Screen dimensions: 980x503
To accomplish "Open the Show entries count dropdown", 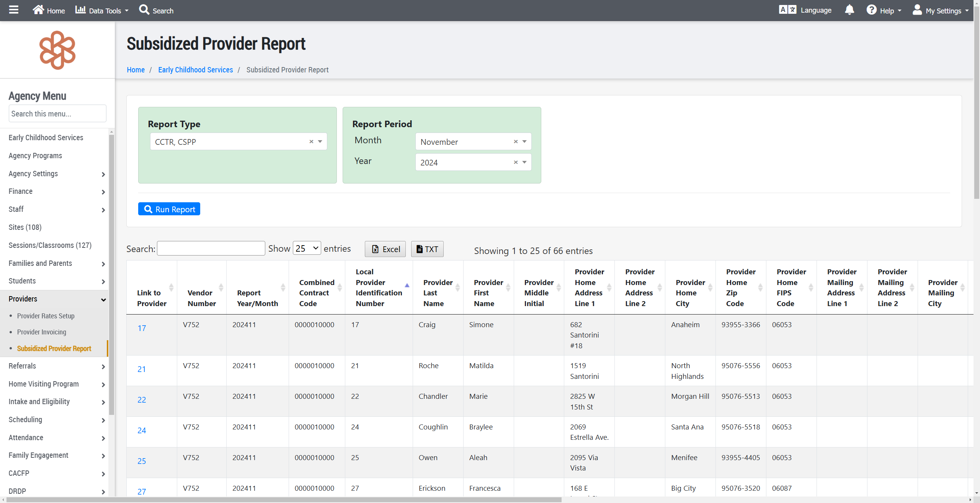I will (x=307, y=248).
